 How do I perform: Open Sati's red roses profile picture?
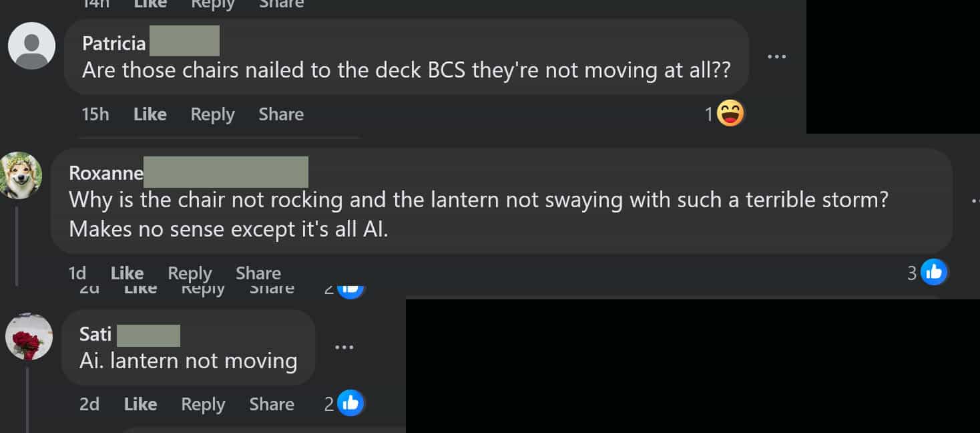pyautogui.click(x=29, y=337)
